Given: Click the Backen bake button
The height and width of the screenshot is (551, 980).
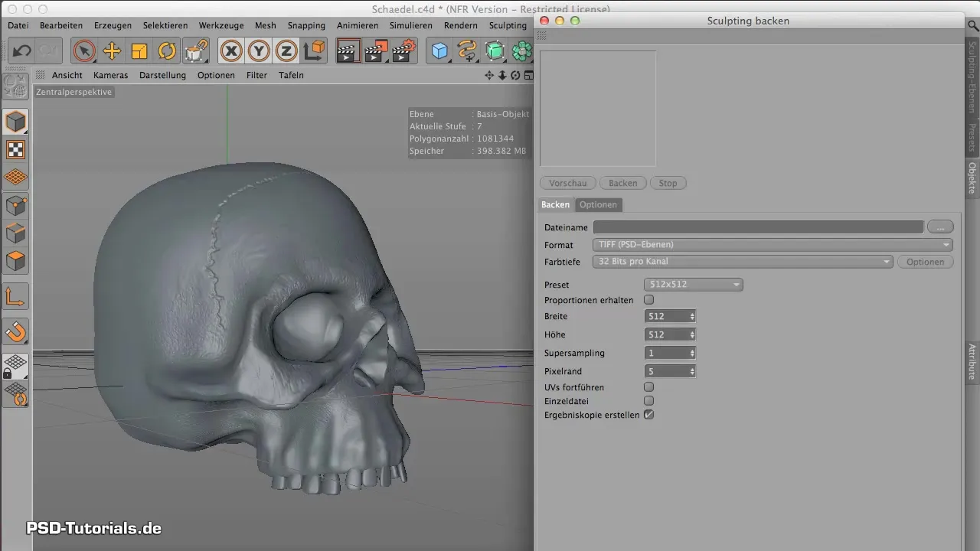Looking at the screenshot, I should point(623,184).
